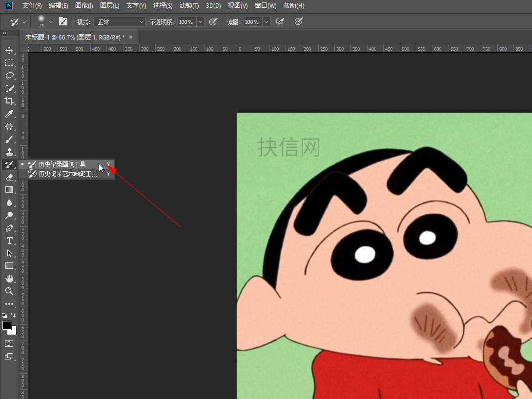Expand the opacity slider arrow
This screenshot has width=532, height=399.
[200, 22]
